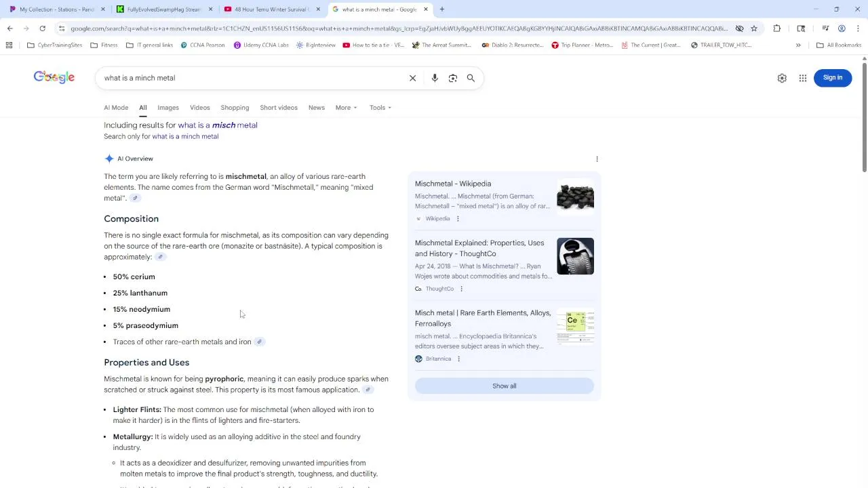Switch to AI Mode tab

click(116, 108)
